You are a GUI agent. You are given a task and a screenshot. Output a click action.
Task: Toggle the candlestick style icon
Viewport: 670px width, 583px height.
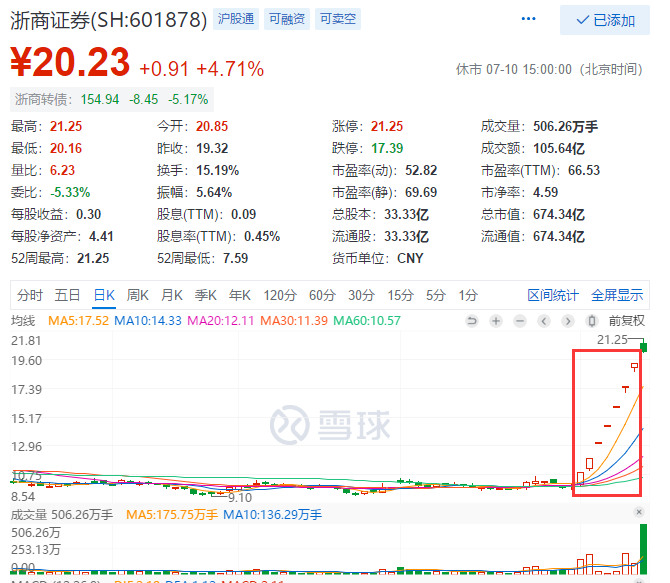point(591,321)
